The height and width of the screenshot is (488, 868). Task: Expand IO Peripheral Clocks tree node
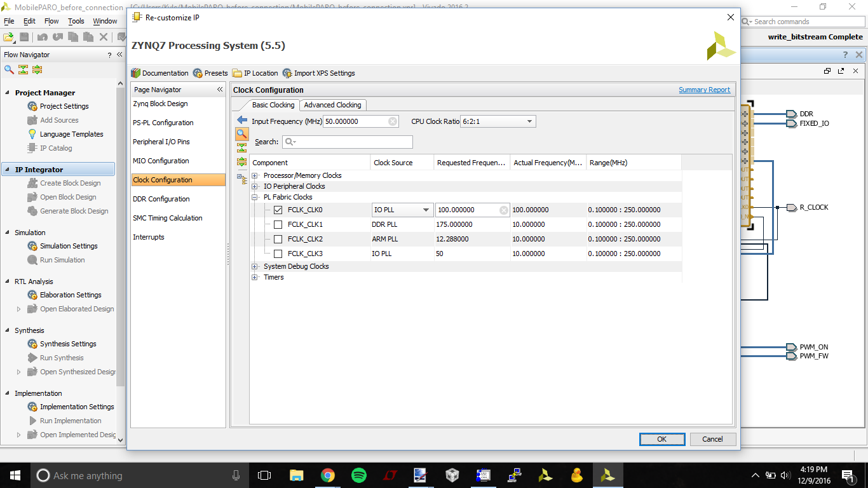[255, 186]
